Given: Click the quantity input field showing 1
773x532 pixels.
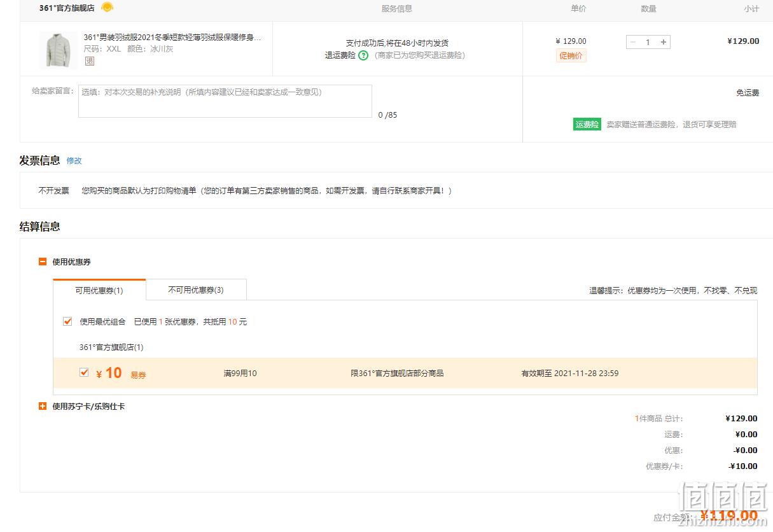Looking at the screenshot, I should coord(648,42).
